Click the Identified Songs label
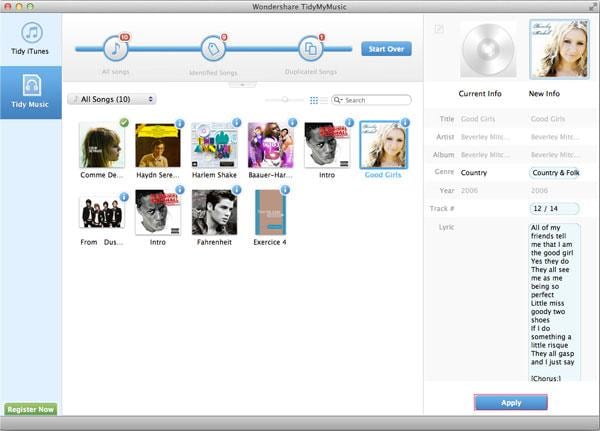This screenshot has width=600, height=431. (x=213, y=72)
